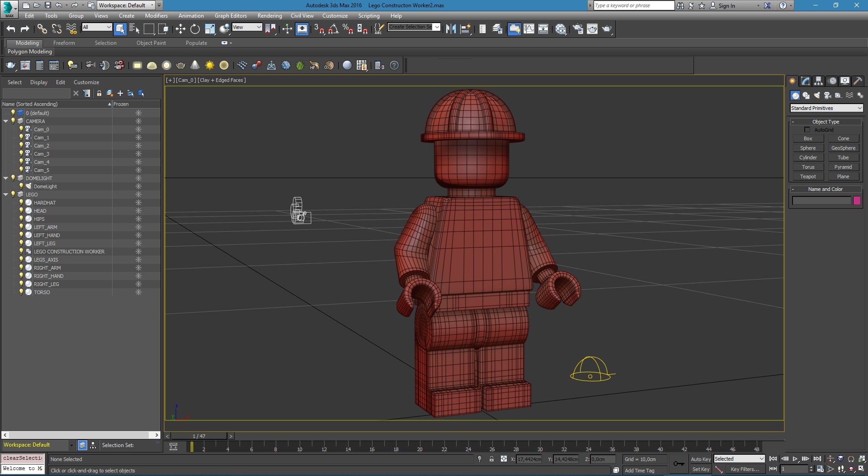The image size is (868, 476).
Task: Click the help question mark icon in ribbon
Action: click(394, 65)
